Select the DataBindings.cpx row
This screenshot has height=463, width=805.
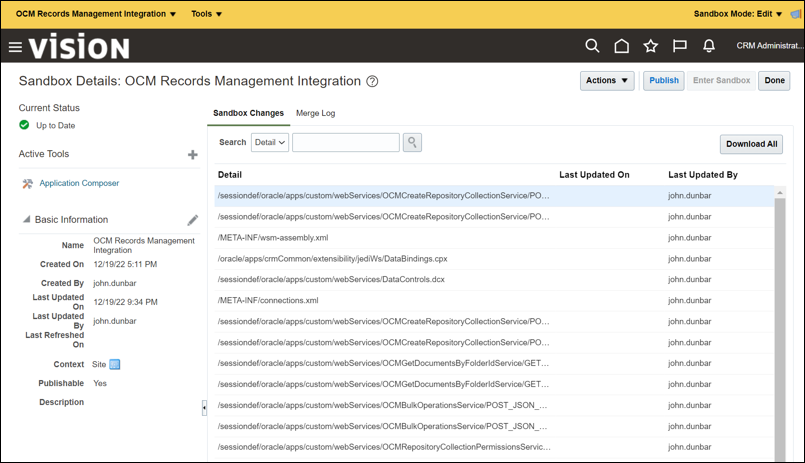click(494, 259)
